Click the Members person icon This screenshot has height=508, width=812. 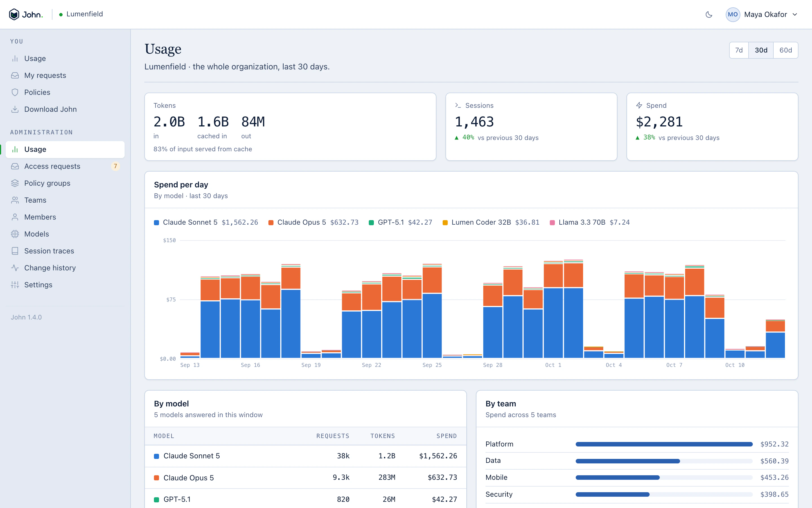[x=15, y=217]
